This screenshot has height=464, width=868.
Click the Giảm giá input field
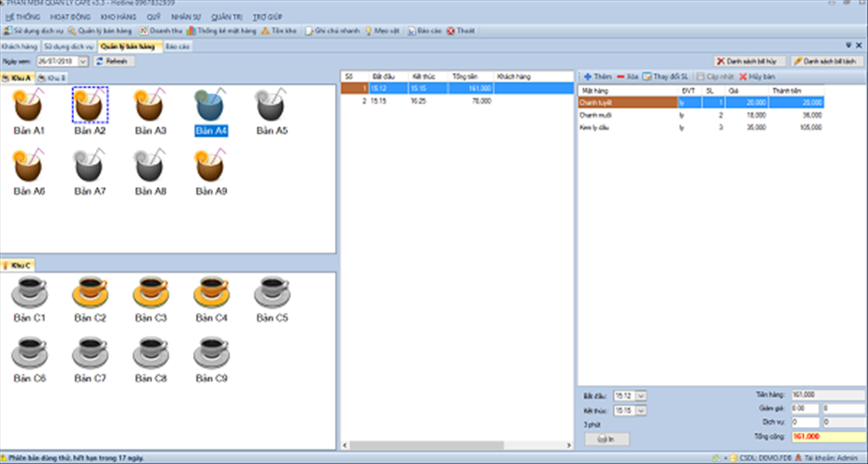tap(804, 408)
